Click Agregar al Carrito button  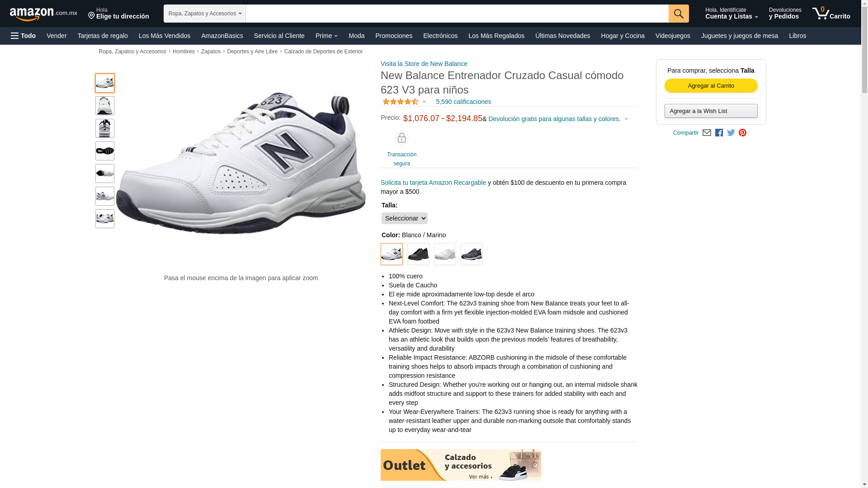(711, 86)
